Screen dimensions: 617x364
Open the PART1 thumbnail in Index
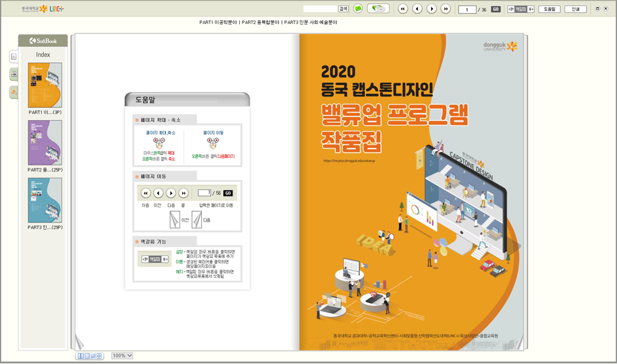pos(45,85)
